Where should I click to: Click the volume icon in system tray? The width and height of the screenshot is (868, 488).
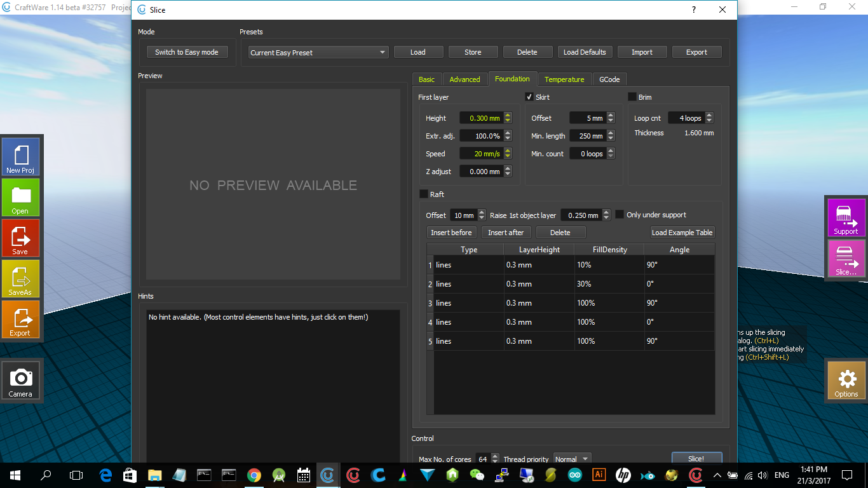tap(762, 475)
